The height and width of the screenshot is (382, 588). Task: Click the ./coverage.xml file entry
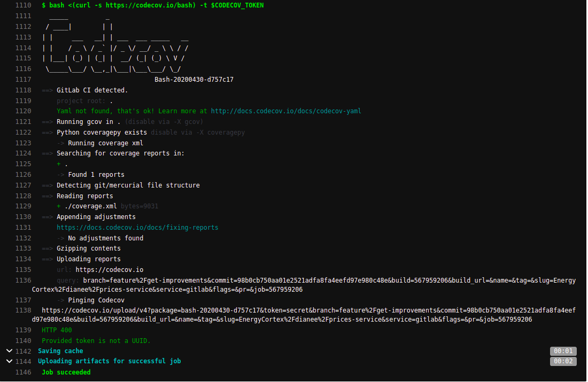tap(90, 206)
